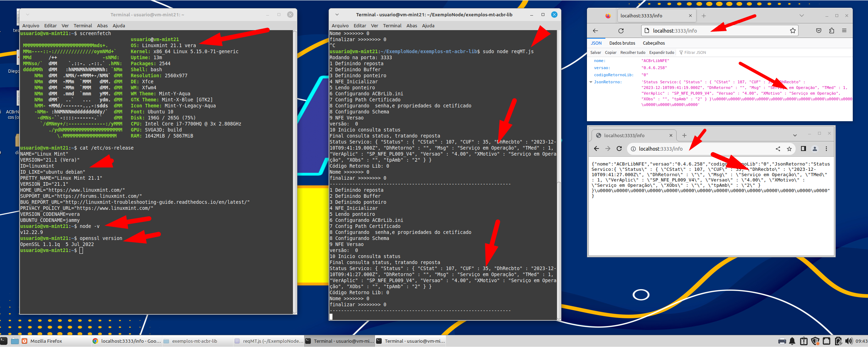Open window menu chevron of left terminal
This screenshot has width=868, height=347.
pos(27,15)
